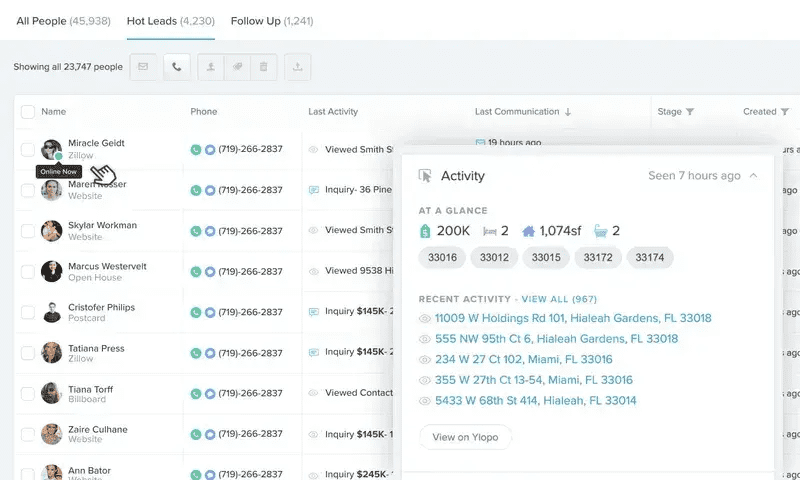Click blue message icon for Tatiana Press
This screenshot has width=800, height=480.
point(210,353)
